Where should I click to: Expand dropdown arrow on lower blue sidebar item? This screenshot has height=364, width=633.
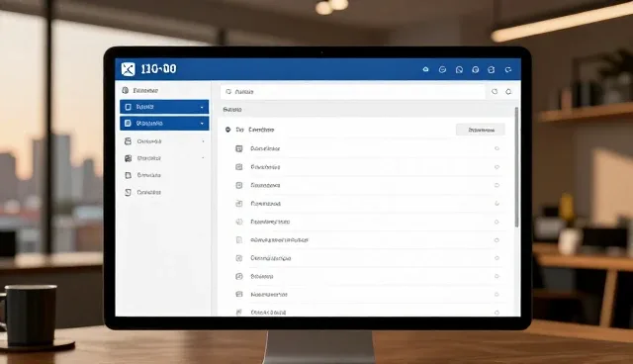[202, 124]
